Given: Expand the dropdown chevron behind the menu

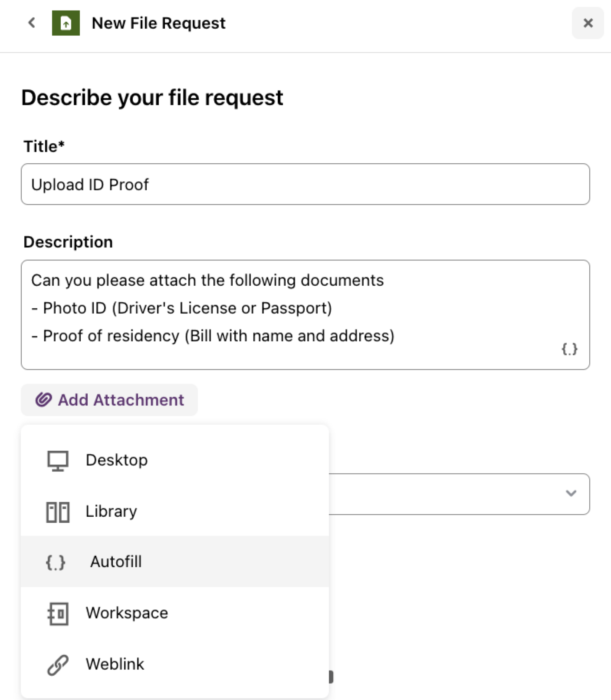Looking at the screenshot, I should [x=571, y=493].
